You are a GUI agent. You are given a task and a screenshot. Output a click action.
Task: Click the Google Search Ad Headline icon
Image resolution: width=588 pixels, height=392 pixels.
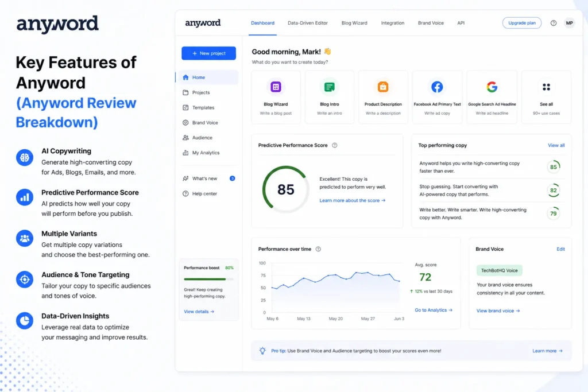[x=492, y=87]
